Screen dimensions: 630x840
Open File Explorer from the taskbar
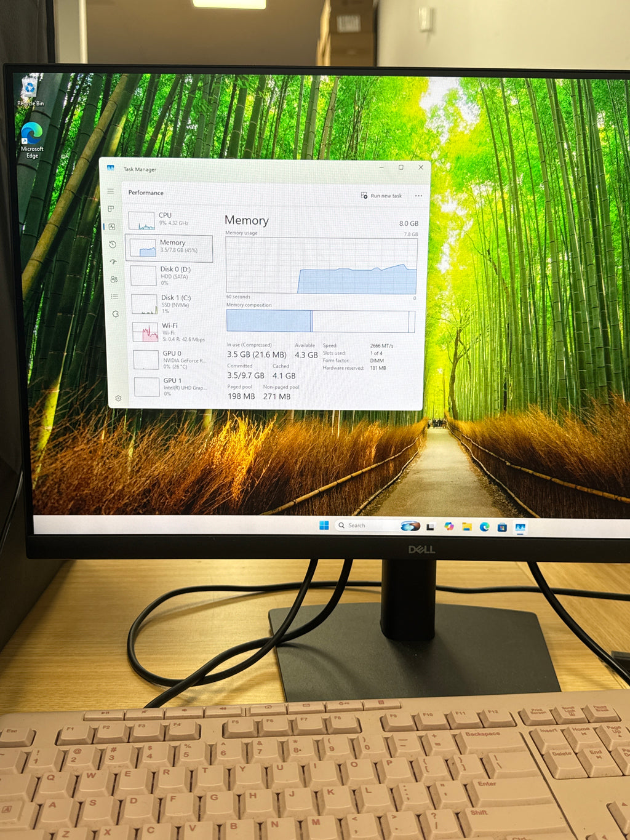click(x=467, y=527)
